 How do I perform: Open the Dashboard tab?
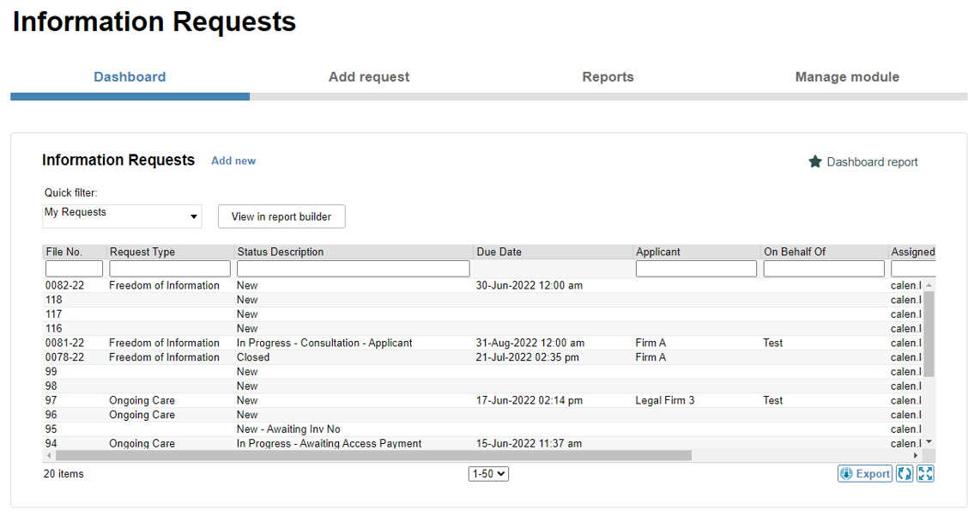130,77
